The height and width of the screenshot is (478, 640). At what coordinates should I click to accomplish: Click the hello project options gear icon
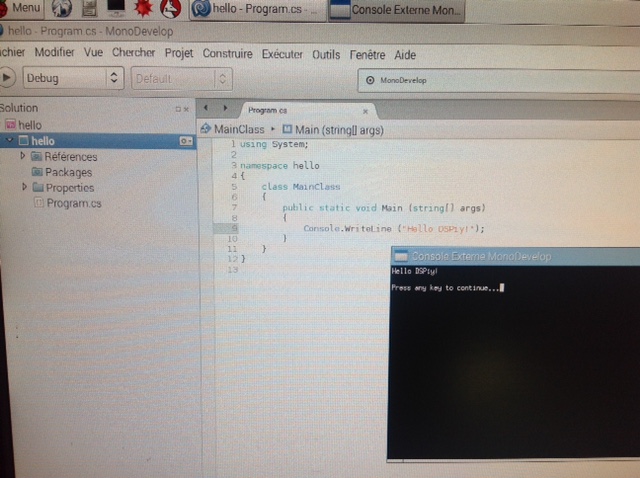[x=185, y=142]
